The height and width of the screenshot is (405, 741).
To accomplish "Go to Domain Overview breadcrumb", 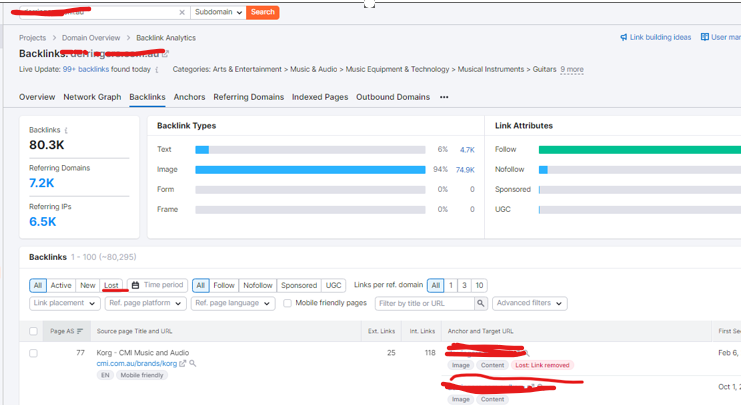I will (x=91, y=38).
